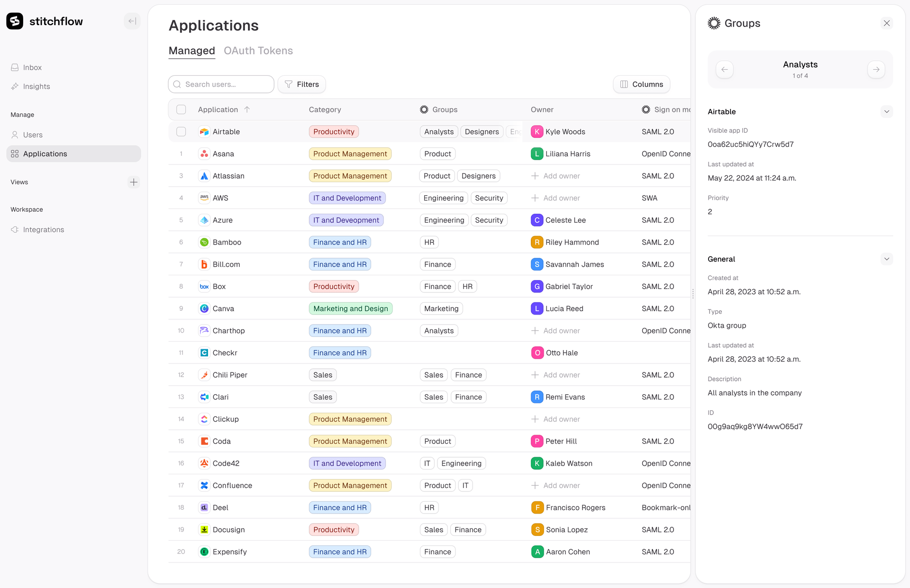Click the AWS app icon

[x=204, y=198]
